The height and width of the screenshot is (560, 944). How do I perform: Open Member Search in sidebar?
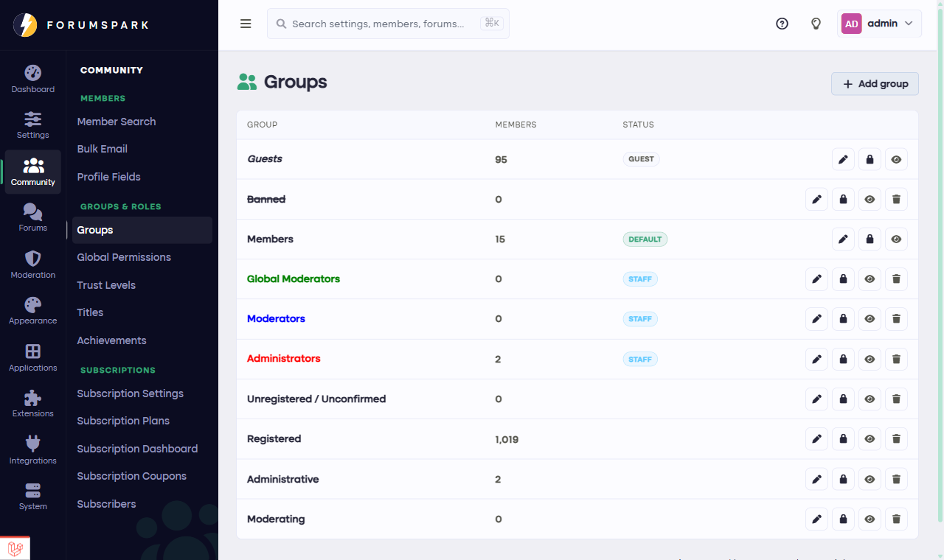[117, 122]
